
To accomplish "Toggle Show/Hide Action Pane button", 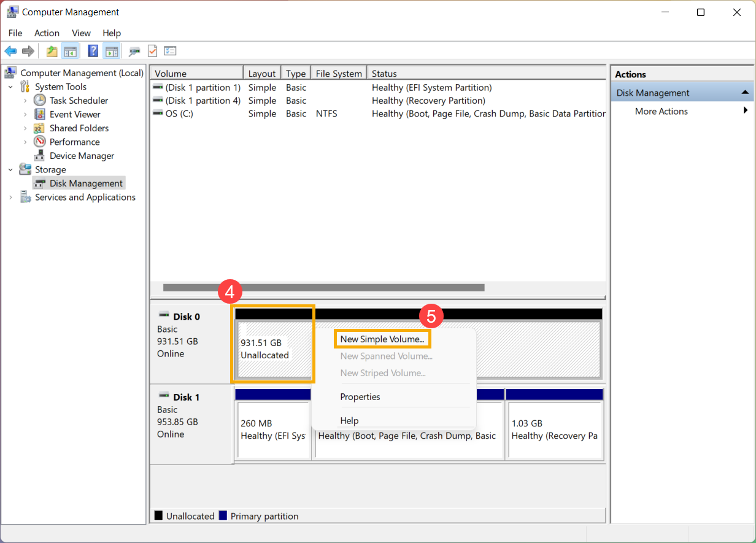I will click(x=111, y=52).
